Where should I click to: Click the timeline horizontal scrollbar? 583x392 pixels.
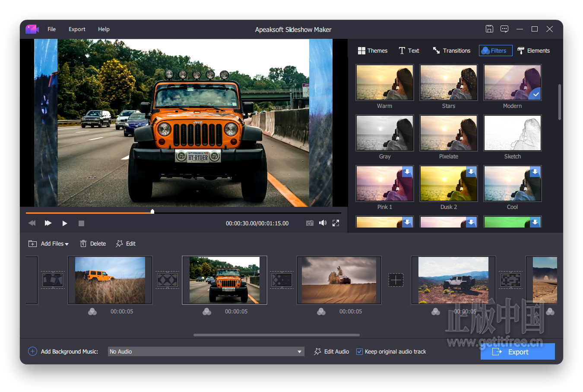coord(276,335)
